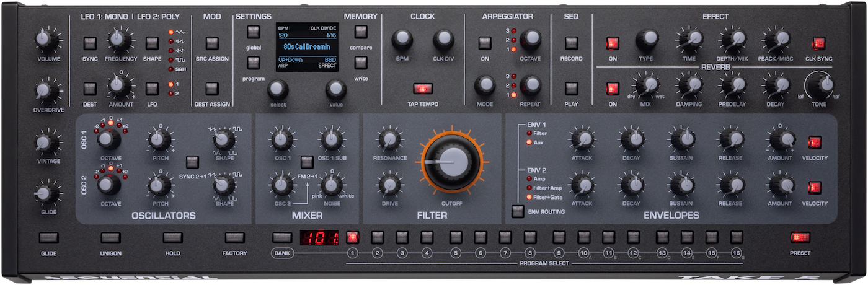Click the arpeggiator REPEAT knob

(x=530, y=85)
